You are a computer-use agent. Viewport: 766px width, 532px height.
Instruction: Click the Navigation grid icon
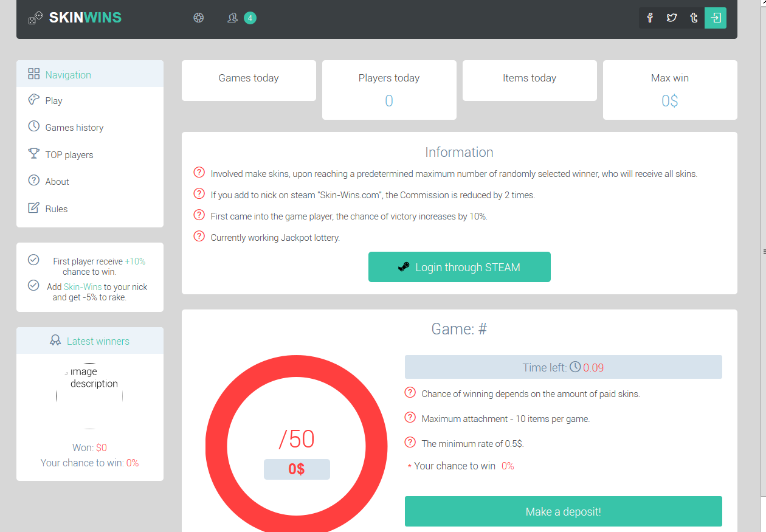[34, 74]
